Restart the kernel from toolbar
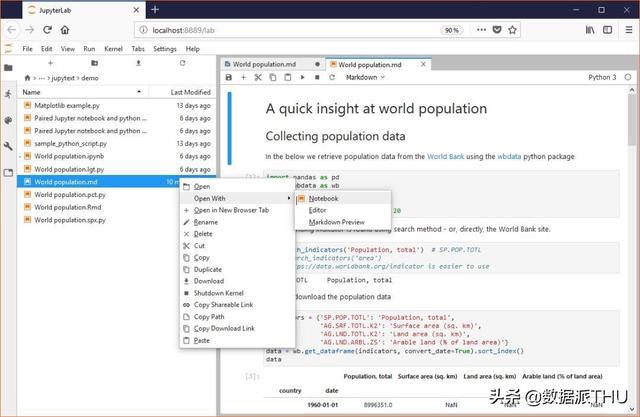 click(x=332, y=77)
